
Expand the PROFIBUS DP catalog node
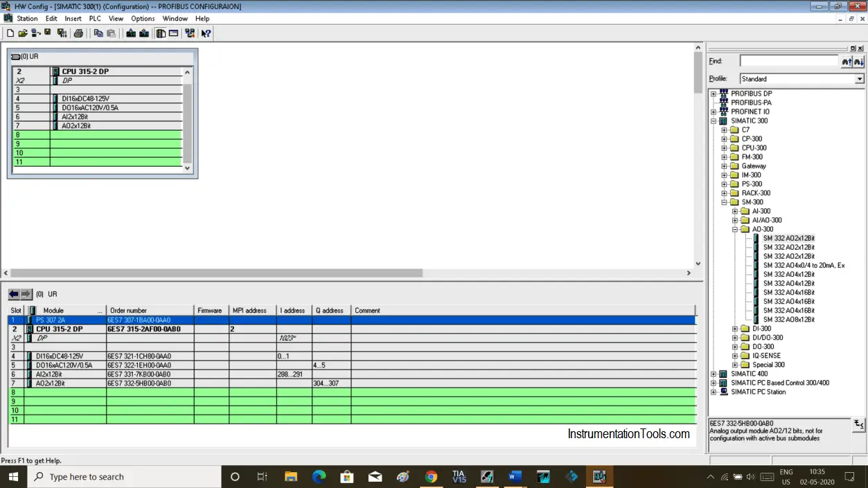714,93
